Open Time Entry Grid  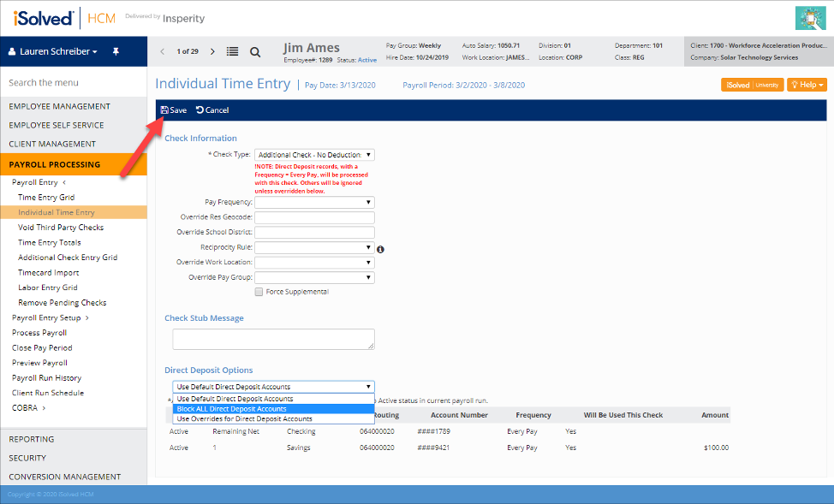click(x=46, y=198)
